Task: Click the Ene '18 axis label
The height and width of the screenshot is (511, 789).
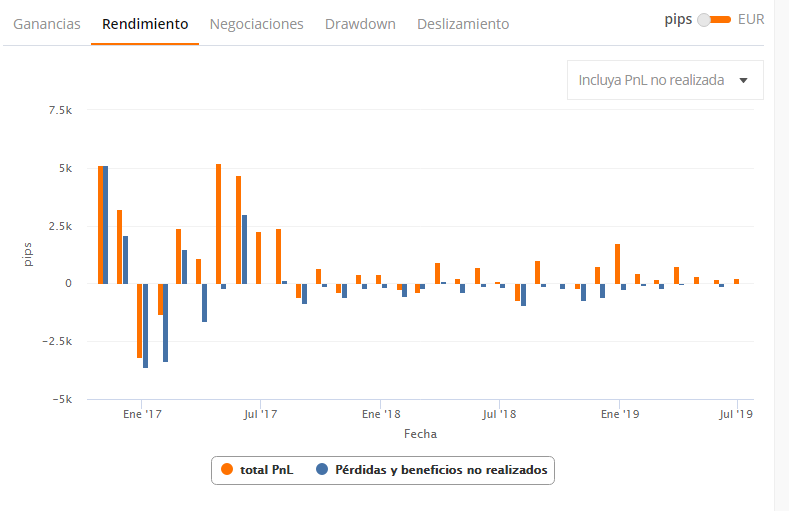Action: pos(381,414)
